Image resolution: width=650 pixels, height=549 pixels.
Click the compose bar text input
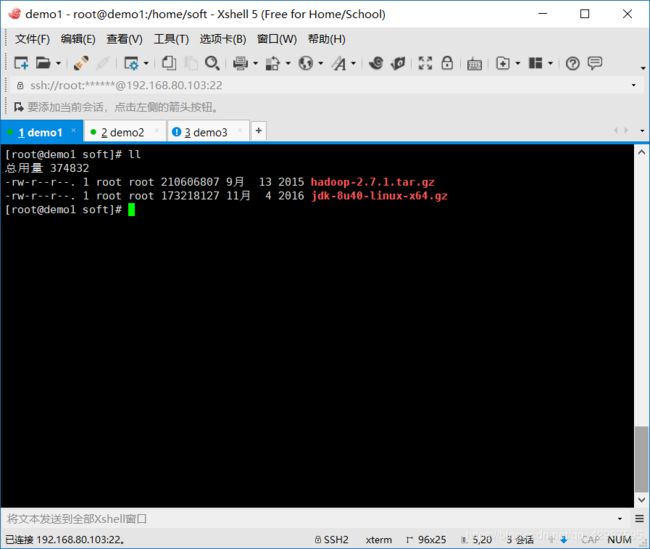tap(309, 518)
